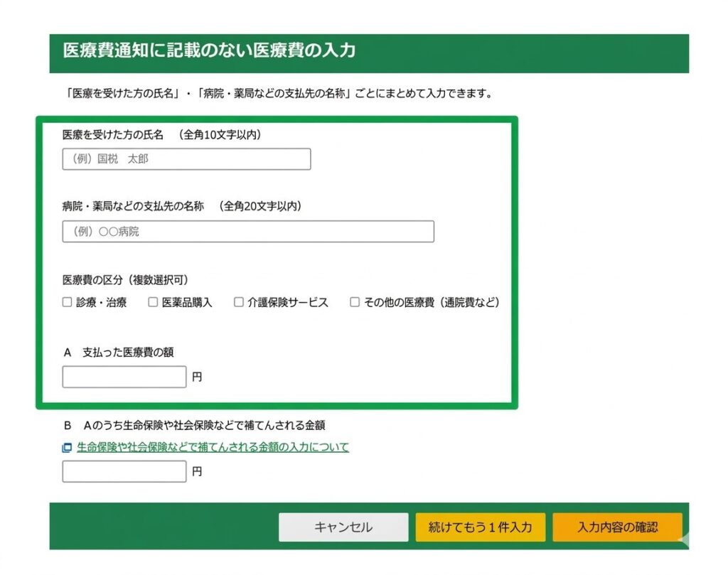Select the その他の医療費（通院費など） checkbox
The image size is (728, 575).
tap(355, 302)
